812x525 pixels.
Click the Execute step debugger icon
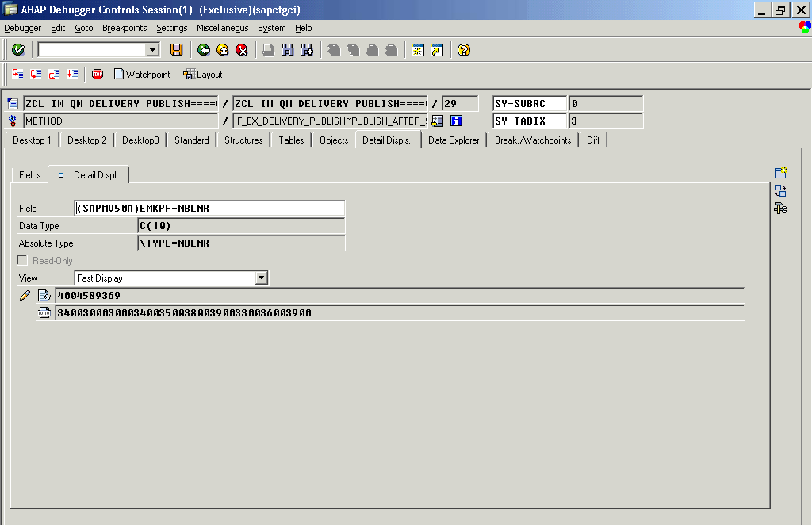click(x=36, y=74)
